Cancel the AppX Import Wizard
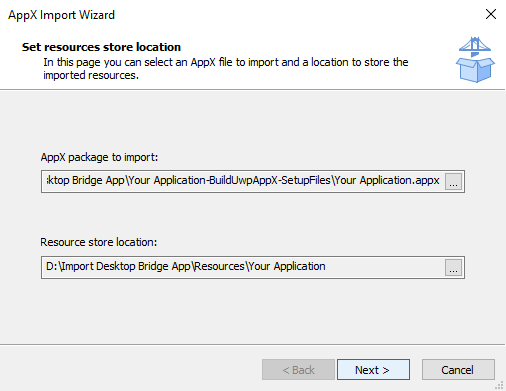Image resolution: width=506 pixels, height=391 pixels. 458,369
